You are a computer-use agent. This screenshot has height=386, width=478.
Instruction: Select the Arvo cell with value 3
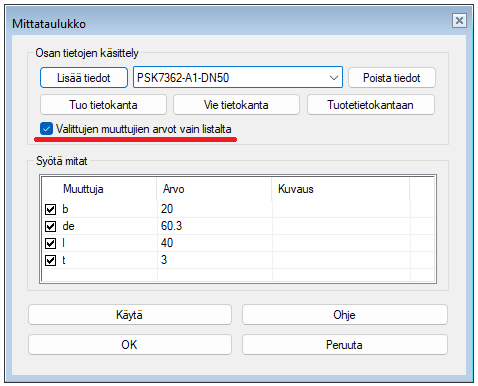point(215,260)
